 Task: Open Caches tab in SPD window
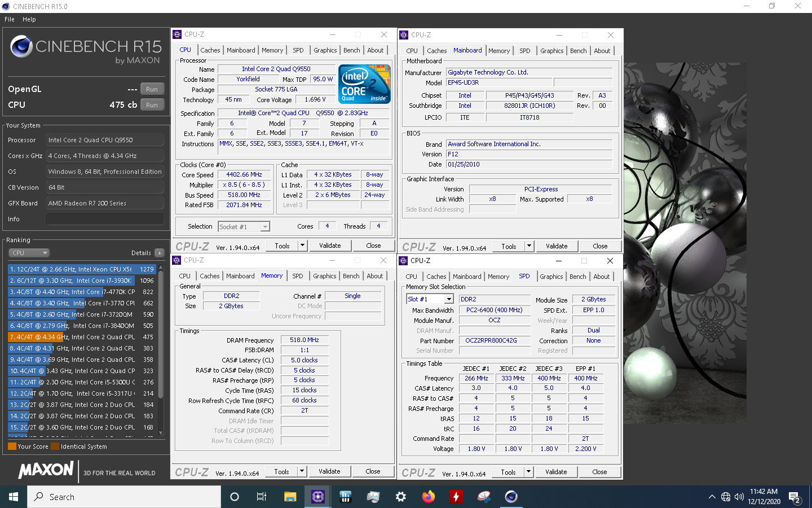[436, 277]
